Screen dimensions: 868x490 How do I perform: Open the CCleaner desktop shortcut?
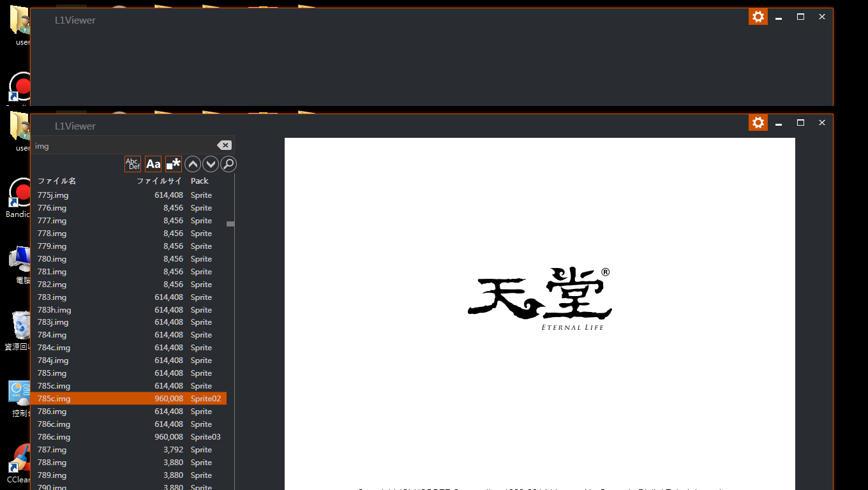(19, 463)
